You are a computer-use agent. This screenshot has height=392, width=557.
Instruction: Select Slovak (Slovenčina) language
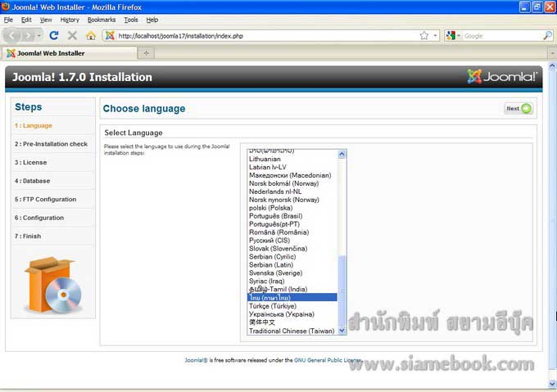[x=292, y=249]
